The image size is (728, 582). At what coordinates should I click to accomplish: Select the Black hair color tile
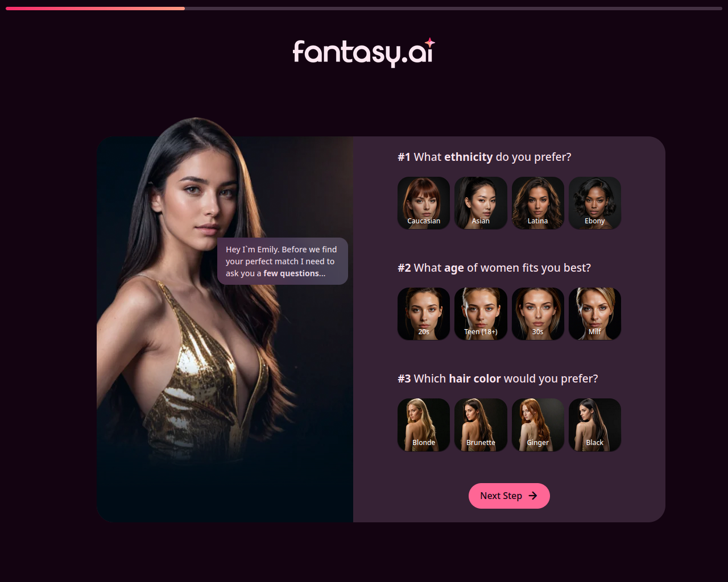595,425
